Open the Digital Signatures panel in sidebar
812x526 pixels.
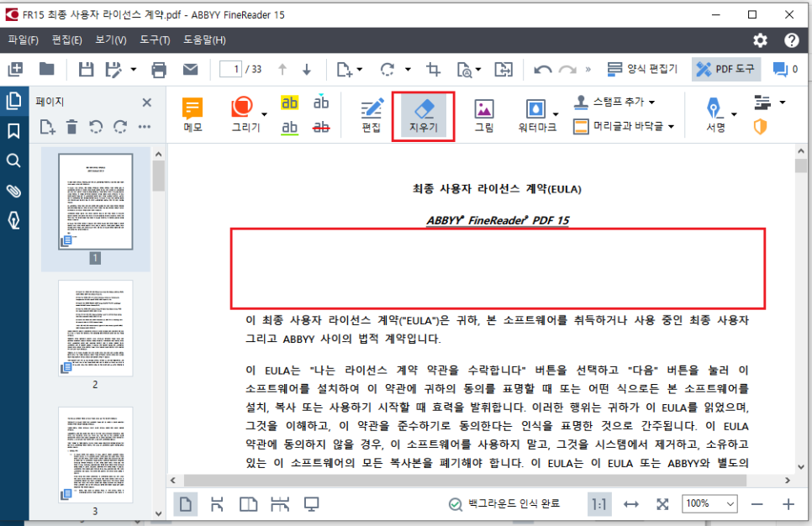point(14,220)
